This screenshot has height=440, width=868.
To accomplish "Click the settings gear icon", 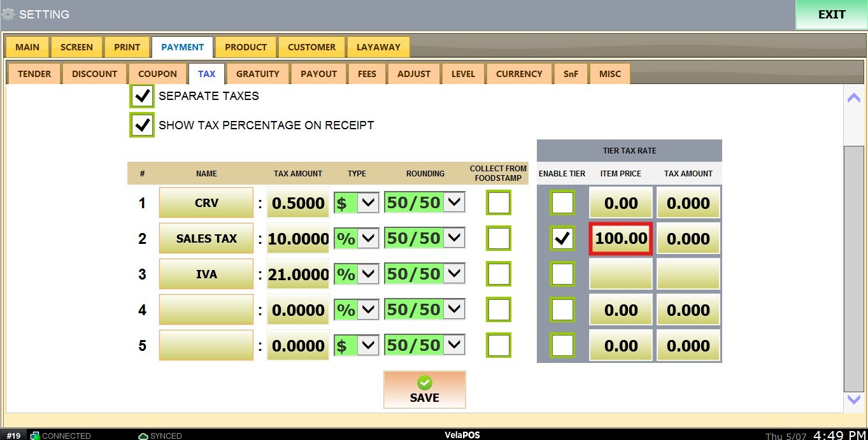I will 8,14.
